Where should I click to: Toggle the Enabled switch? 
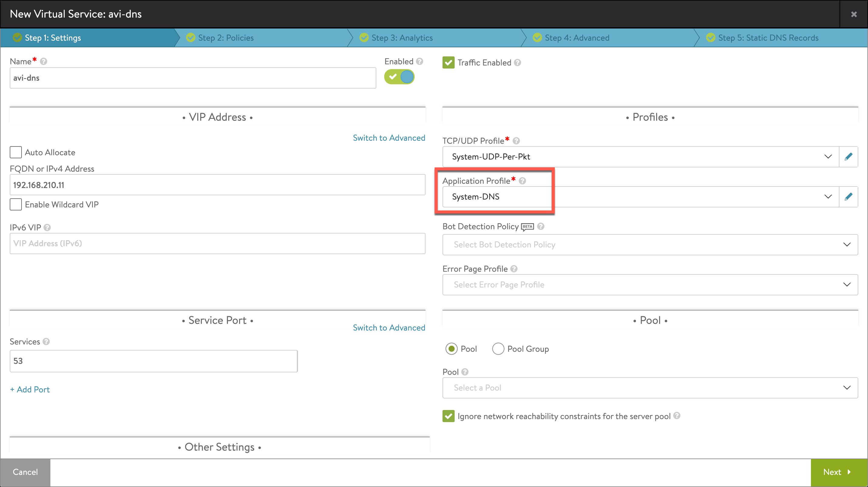click(x=399, y=77)
